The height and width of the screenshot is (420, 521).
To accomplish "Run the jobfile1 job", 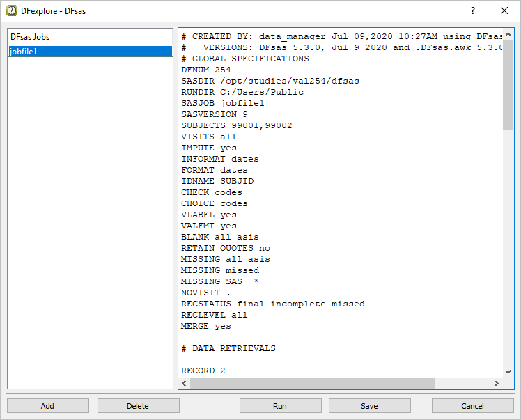I will (x=280, y=405).
